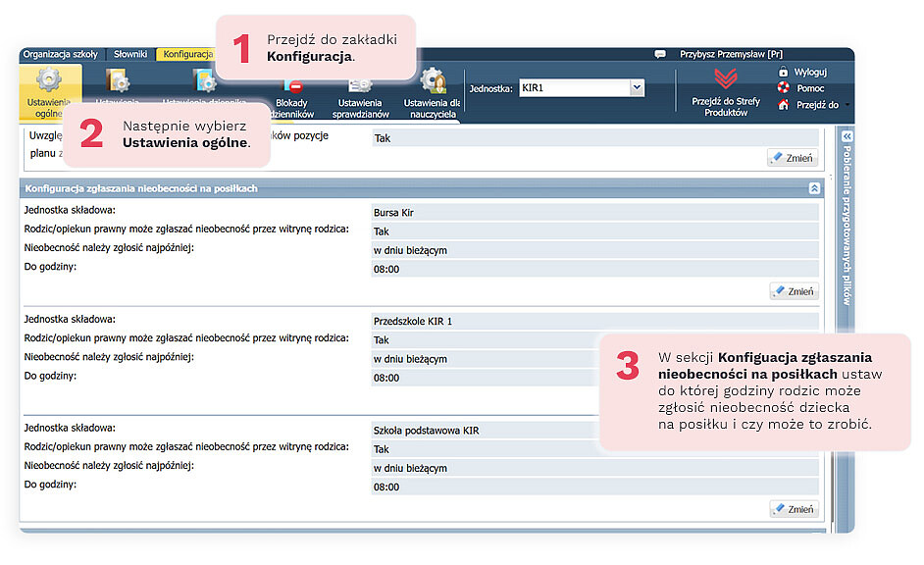
Task: Click Zmień button for Bursa Kir
Action: (795, 291)
